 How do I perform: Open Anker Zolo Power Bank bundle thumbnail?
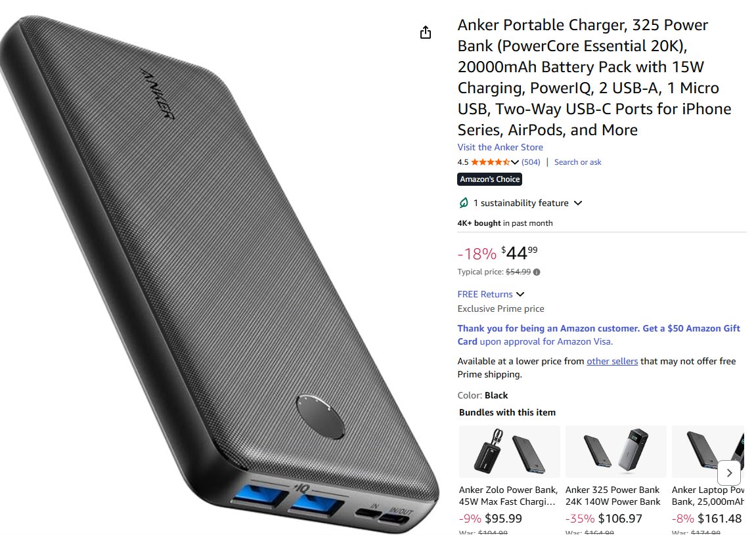click(x=509, y=451)
